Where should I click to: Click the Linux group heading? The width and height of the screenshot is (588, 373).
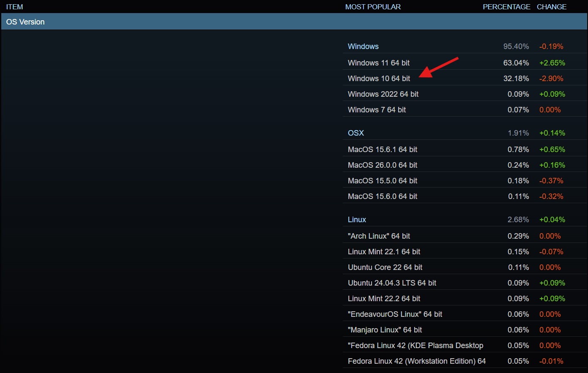[x=357, y=220]
